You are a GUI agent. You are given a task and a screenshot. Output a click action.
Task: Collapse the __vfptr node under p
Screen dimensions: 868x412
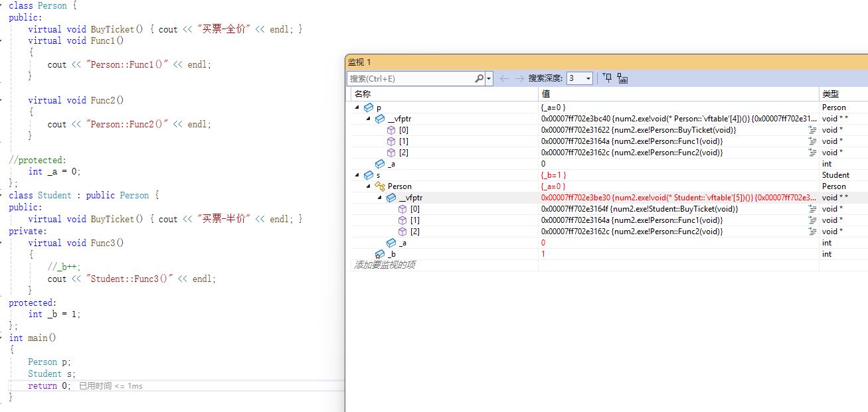(369, 119)
